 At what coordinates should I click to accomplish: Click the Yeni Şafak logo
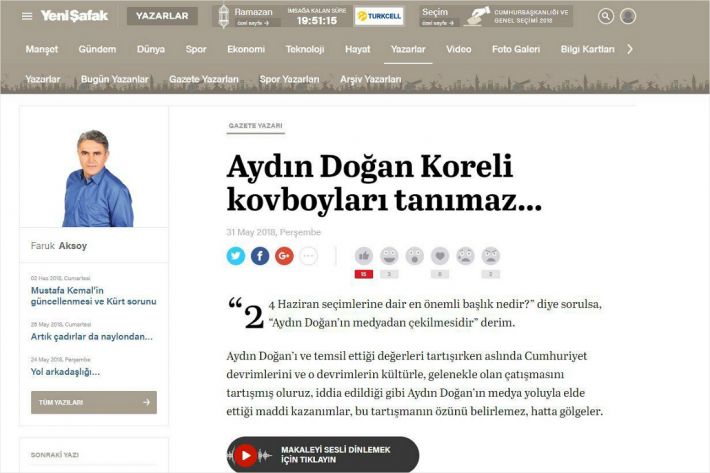click(x=74, y=16)
